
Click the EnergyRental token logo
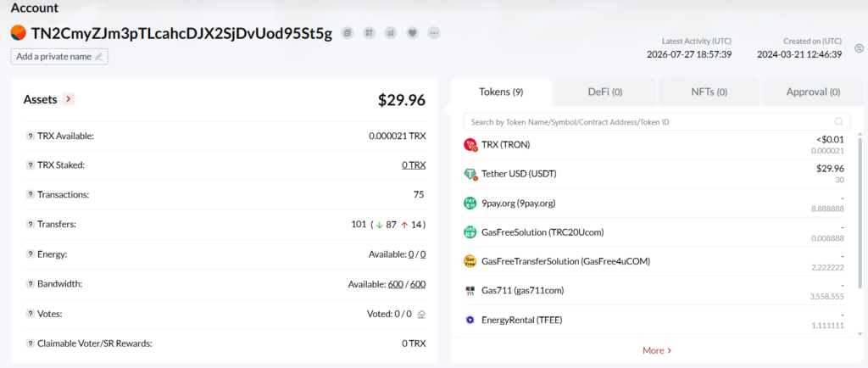pos(470,320)
